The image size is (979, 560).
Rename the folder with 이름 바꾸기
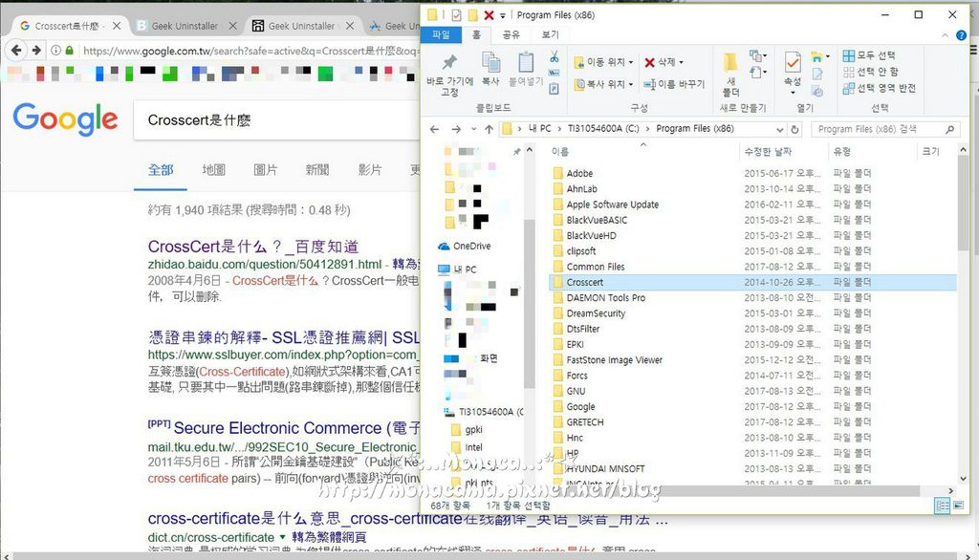click(x=674, y=84)
